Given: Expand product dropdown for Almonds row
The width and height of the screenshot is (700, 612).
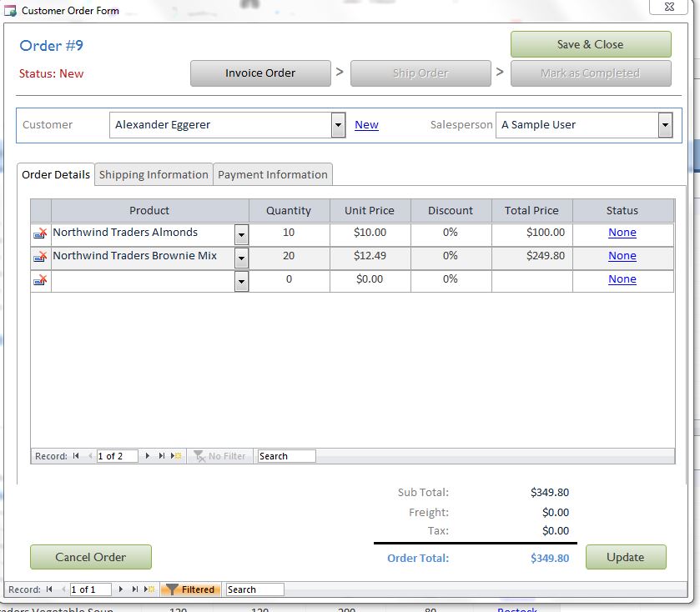Looking at the screenshot, I should click(x=241, y=234).
